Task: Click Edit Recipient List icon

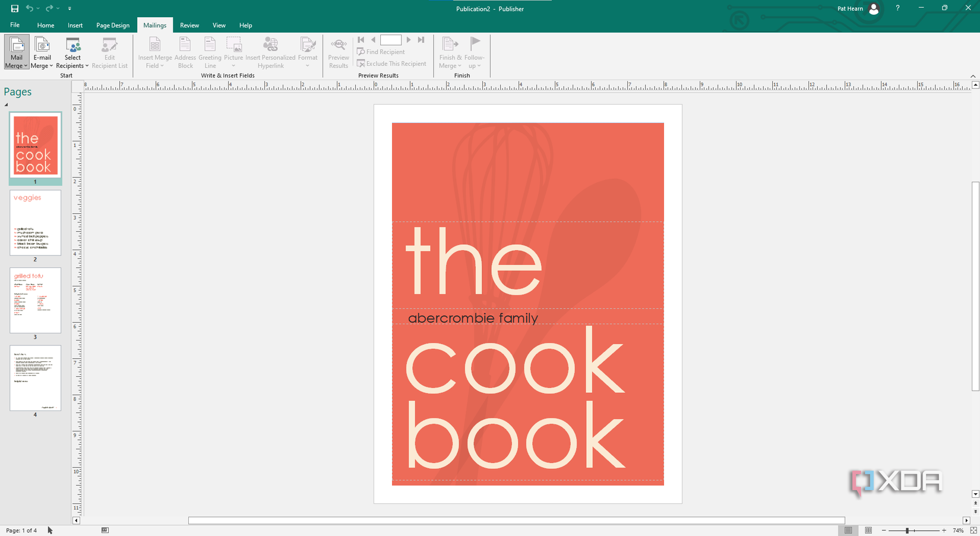Action: [x=109, y=45]
